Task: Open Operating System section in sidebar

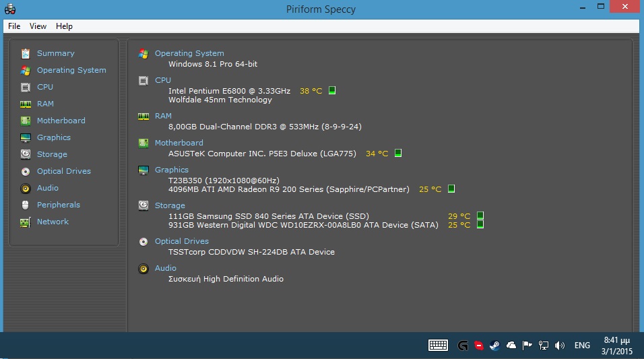Action: pyautogui.click(x=71, y=70)
